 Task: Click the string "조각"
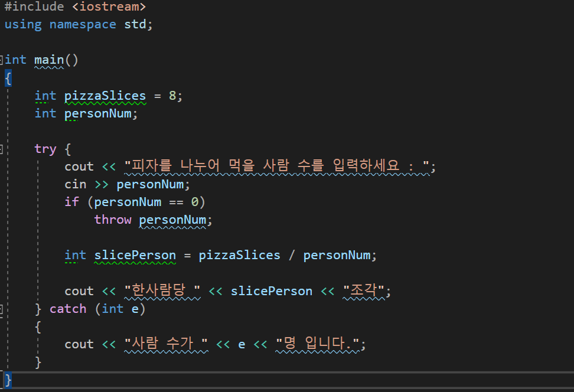point(364,290)
